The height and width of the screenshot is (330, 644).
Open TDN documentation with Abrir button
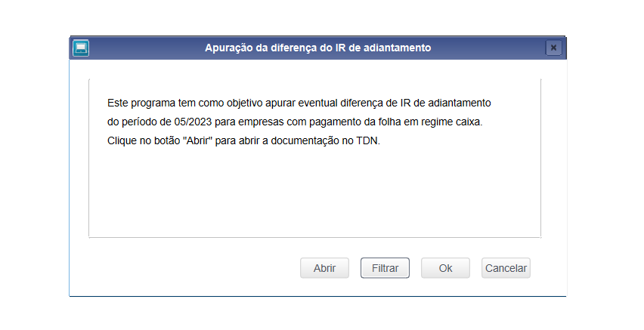pyautogui.click(x=324, y=268)
